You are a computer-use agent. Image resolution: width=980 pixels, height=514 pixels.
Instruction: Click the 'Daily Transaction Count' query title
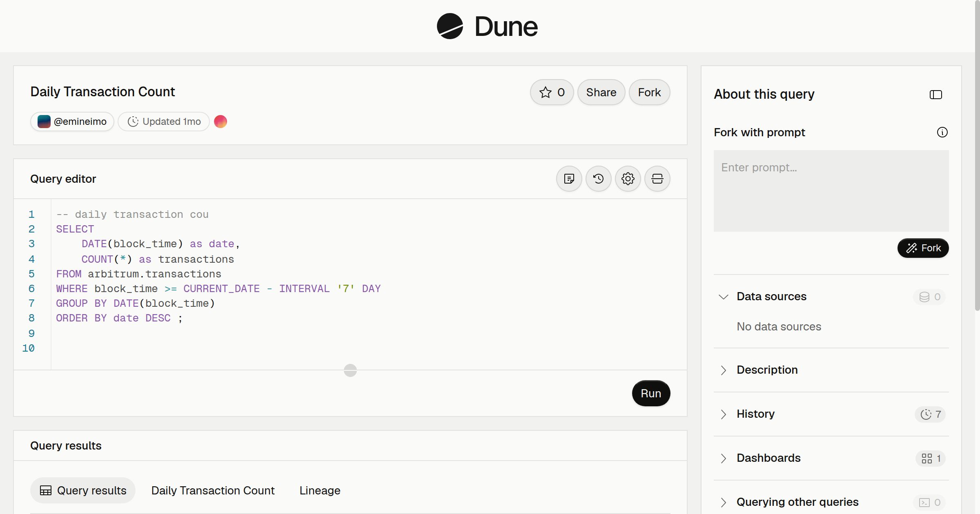[102, 92]
